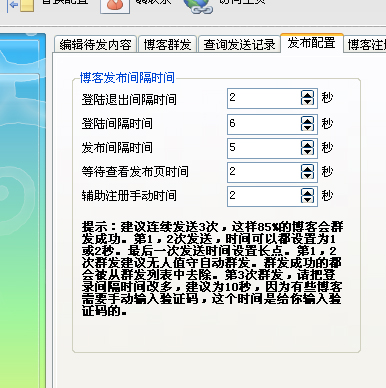Viewport: 386px width, 388px height.
Task: Click the folder icon with blue arrow
Action: click(x=21, y=6)
